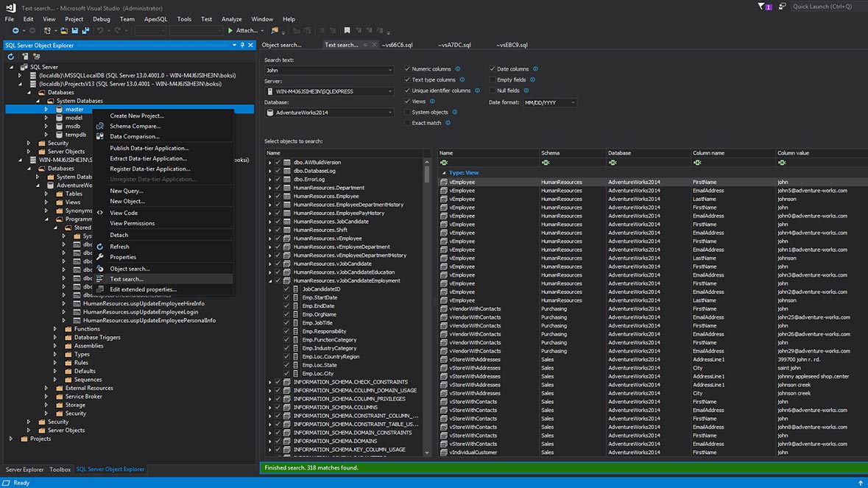
Task: Uncheck the Views checkbox
Action: click(407, 102)
